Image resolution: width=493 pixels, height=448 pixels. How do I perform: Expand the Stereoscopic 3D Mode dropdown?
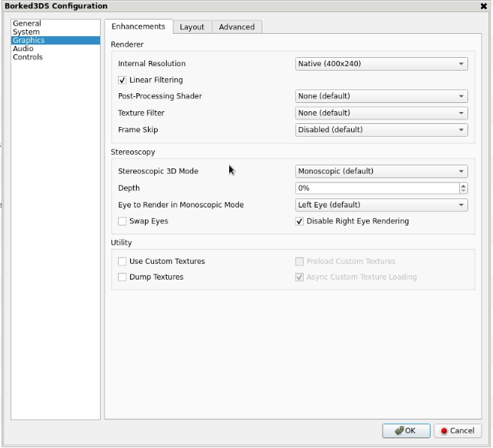(381, 171)
